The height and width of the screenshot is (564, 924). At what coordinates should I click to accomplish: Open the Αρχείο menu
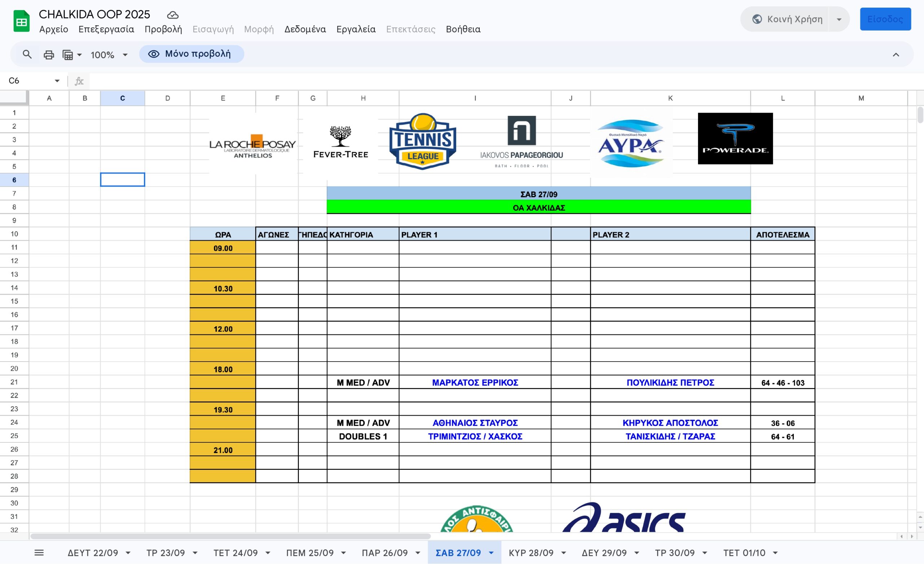[x=54, y=29]
